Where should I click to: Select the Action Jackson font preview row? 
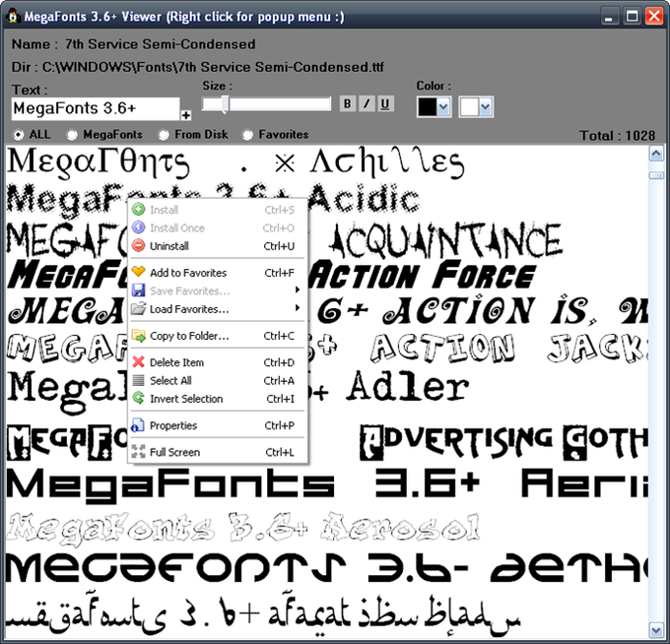pos(327,348)
